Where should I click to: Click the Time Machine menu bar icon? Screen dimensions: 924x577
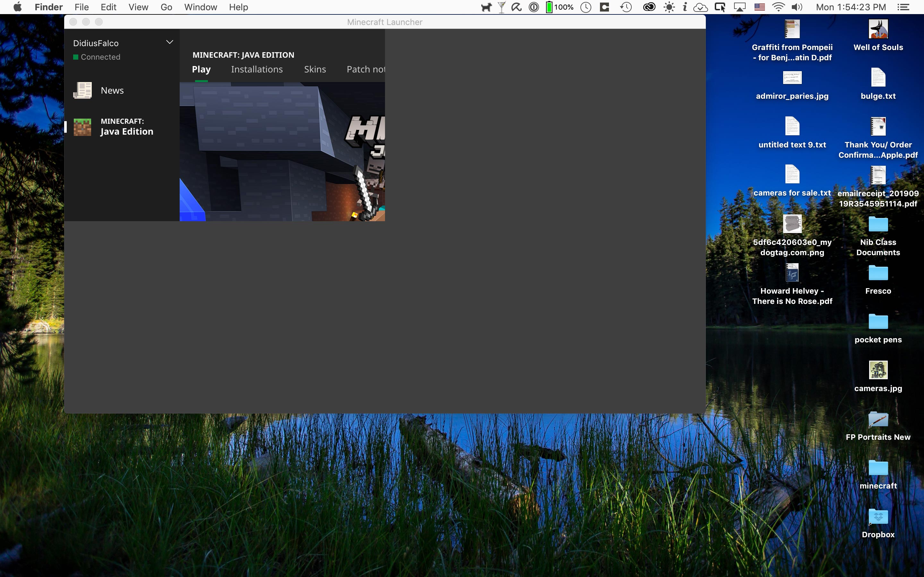[x=626, y=7]
